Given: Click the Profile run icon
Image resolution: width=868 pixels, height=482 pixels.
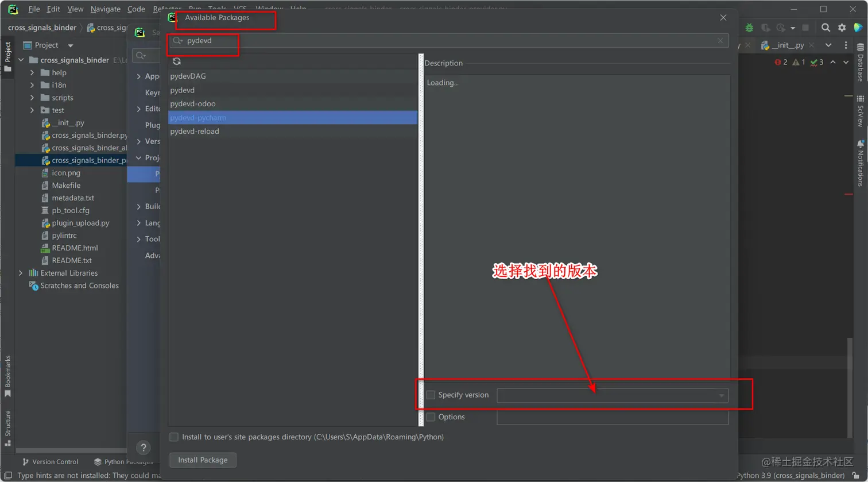Looking at the screenshot, I should 780,28.
